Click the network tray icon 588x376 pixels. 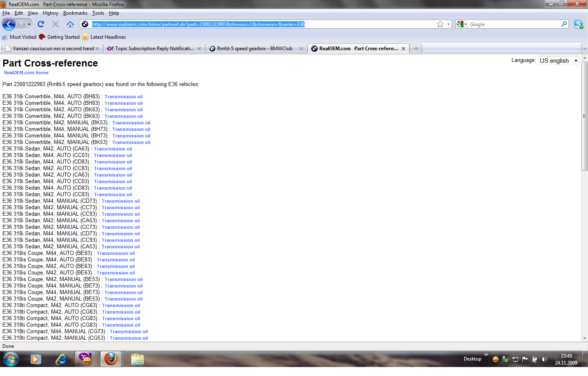[x=515, y=359]
